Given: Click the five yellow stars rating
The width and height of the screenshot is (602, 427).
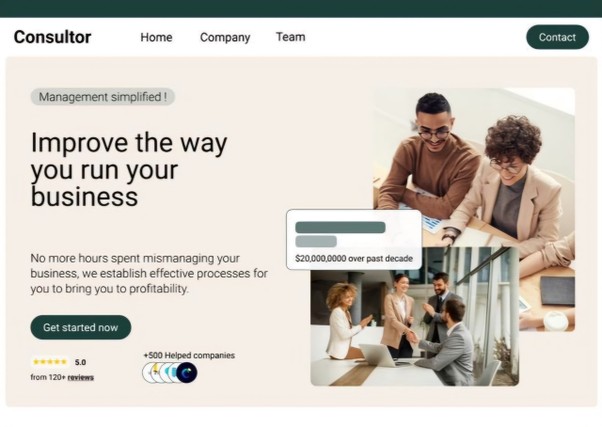Looking at the screenshot, I should [50, 362].
